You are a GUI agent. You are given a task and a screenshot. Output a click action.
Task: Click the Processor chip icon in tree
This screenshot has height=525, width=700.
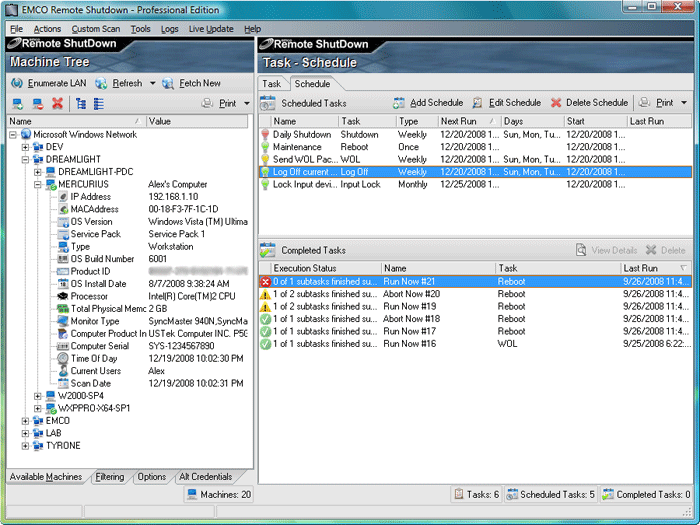(63, 296)
